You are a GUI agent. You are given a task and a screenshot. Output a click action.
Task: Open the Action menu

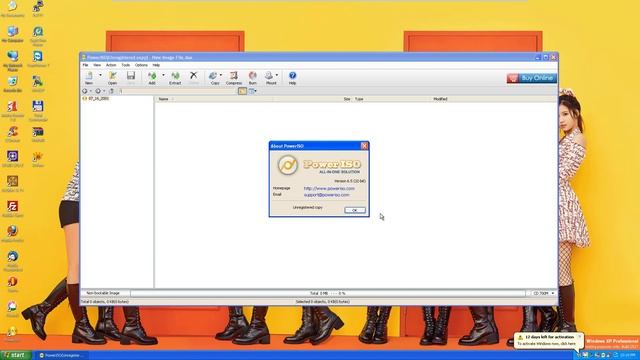[x=111, y=65]
